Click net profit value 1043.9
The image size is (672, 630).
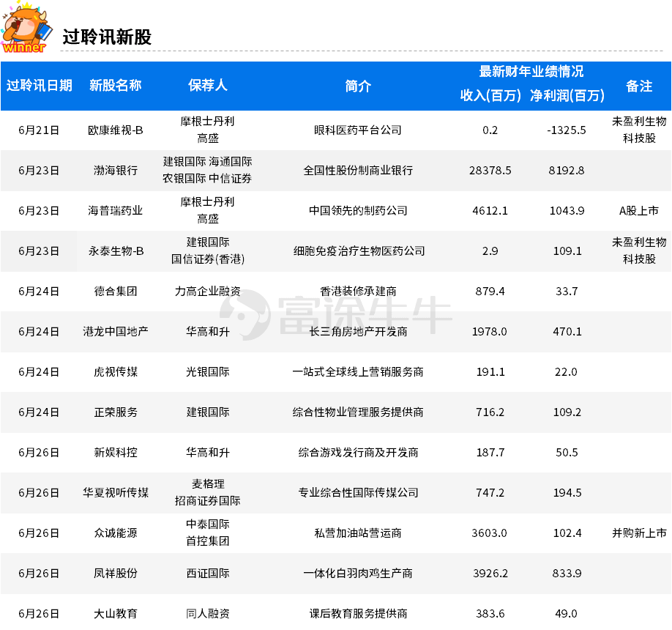pyautogui.click(x=567, y=210)
